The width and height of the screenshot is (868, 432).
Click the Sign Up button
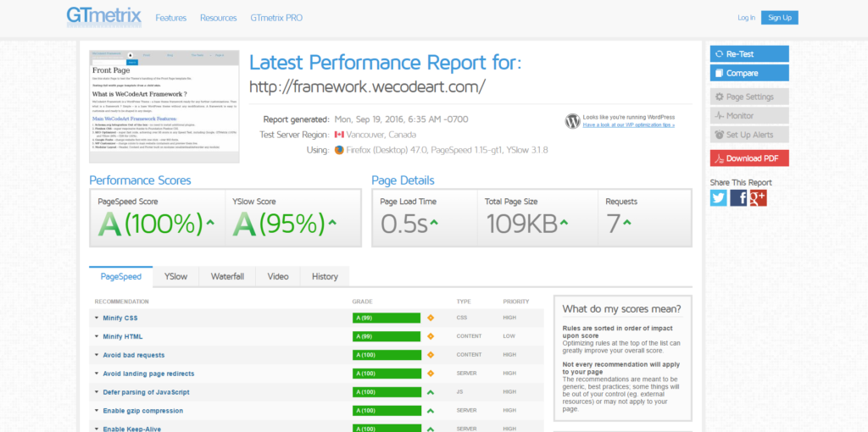pyautogui.click(x=780, y=18)
